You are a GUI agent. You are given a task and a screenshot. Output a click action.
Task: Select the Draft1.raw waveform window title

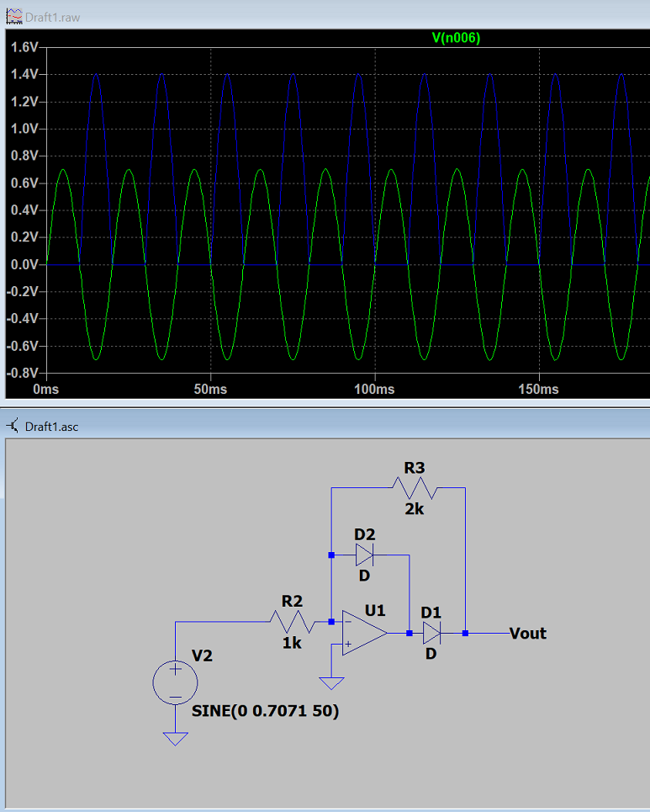tap(52, 17)
